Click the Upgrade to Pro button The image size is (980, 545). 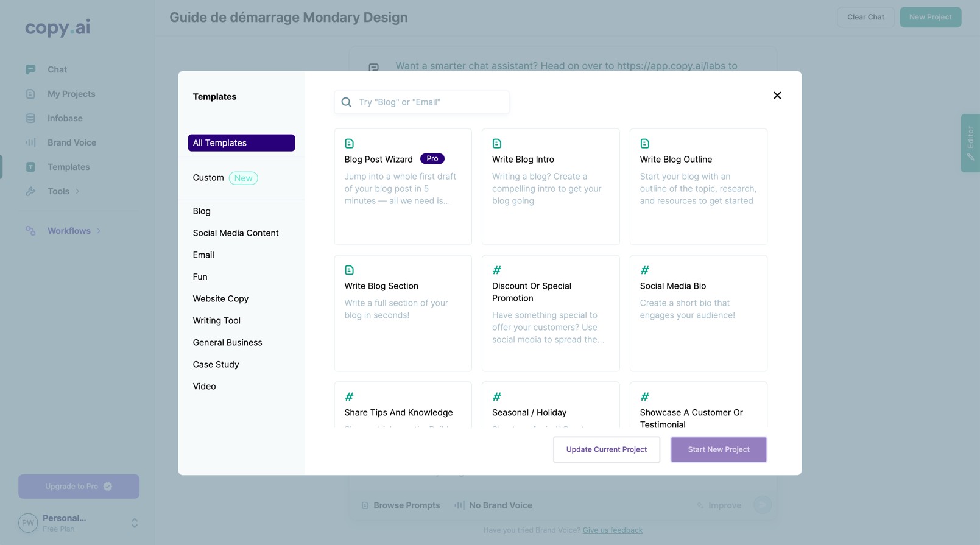(x=79, y=487)
